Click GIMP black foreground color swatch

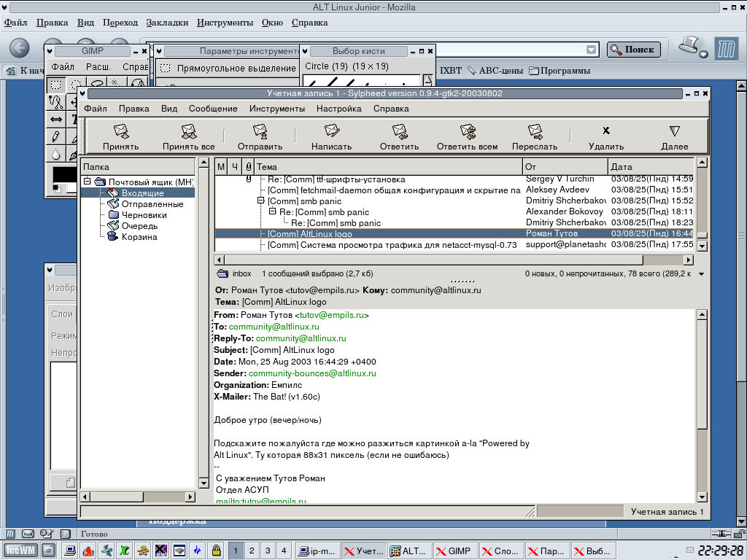pyautogui.click(x=63, y=175)
